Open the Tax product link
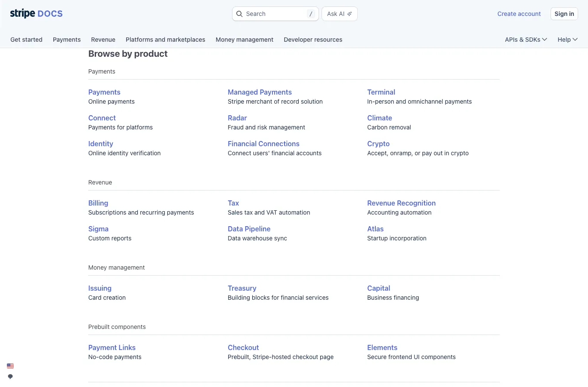Image resolution: width=588 pixels, height=387 pixels. tap(233, 203)
